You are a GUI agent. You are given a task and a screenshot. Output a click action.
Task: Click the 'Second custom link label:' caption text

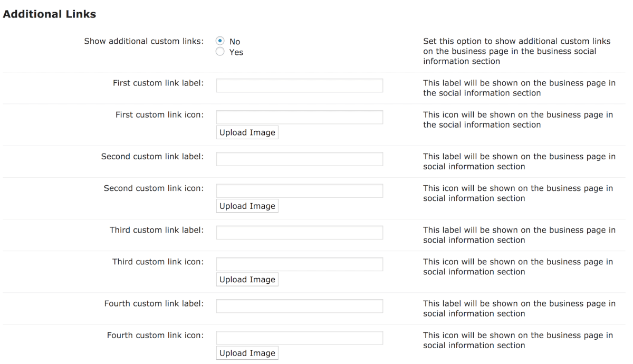coord(152,157)
